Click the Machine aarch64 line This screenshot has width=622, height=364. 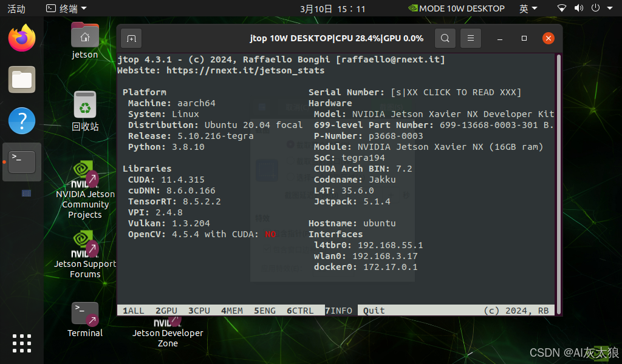coord(172,103)
